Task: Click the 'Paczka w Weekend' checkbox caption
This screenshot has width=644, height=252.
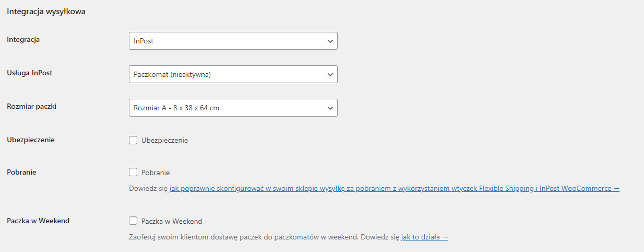Action: pos(172,221)
